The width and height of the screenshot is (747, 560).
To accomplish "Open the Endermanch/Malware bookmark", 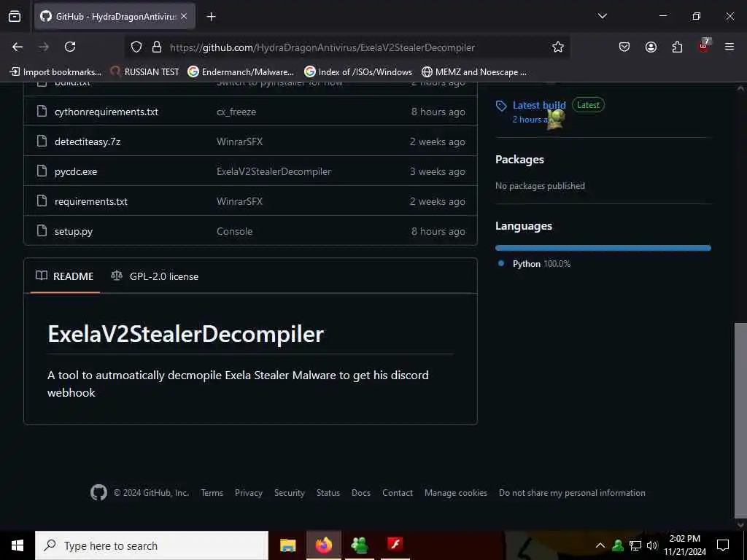I will [x=241, y=72].
